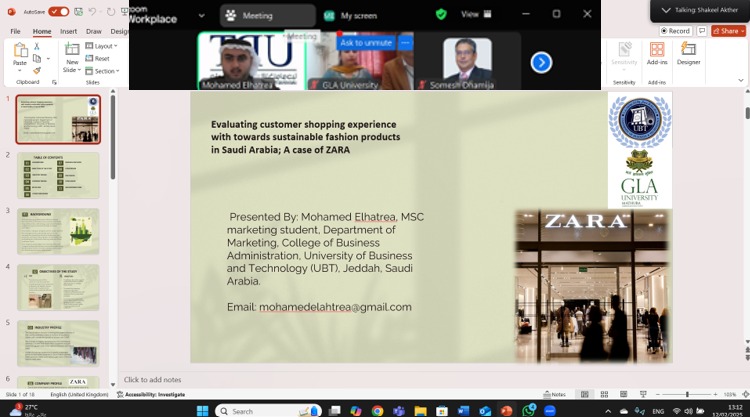This screenshot has width=750, height=417.
Task: Open the File menu
Action: 15,31
